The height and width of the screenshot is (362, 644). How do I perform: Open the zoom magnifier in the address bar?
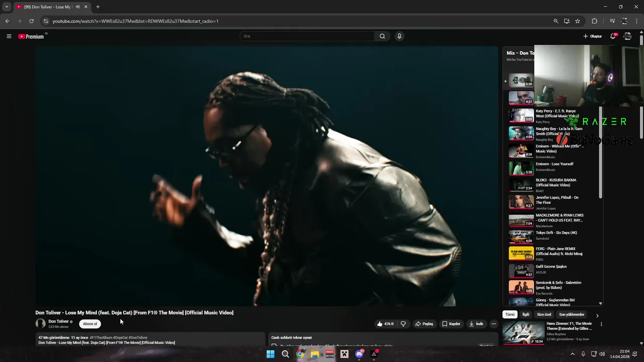[x=555, y=21]
